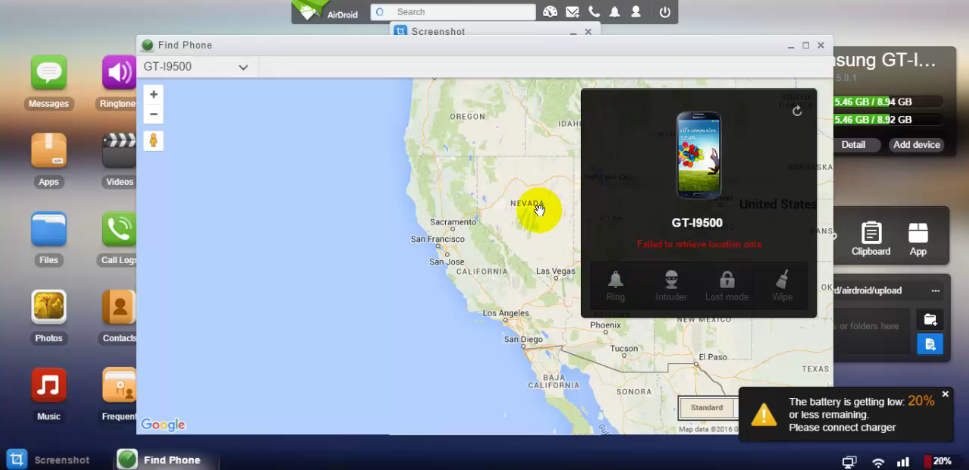Click the battery warning triangle icon

[764, 414]
